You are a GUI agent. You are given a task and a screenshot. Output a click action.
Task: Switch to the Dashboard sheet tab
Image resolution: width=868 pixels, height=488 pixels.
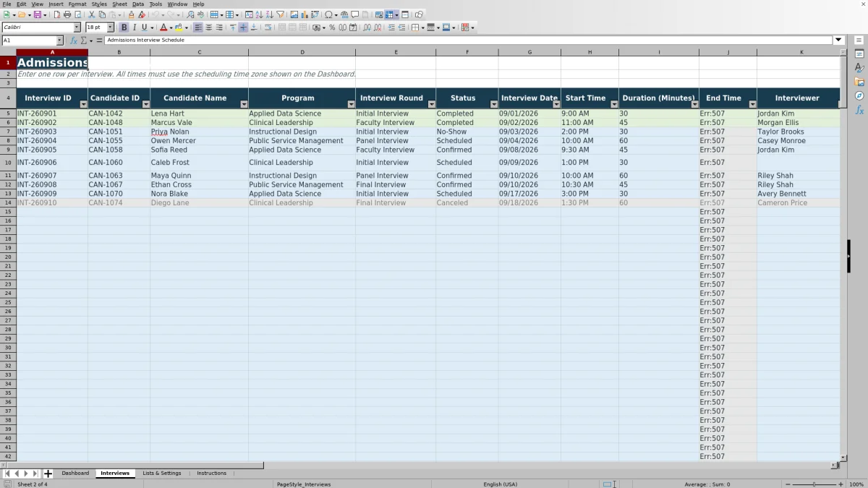[x=75, y=473]
